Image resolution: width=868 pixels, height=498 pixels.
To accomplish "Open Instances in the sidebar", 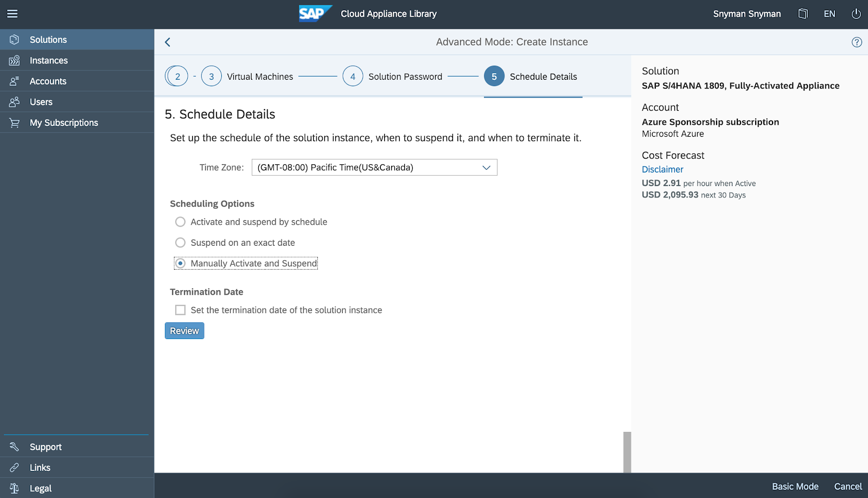I will [77, 60].
